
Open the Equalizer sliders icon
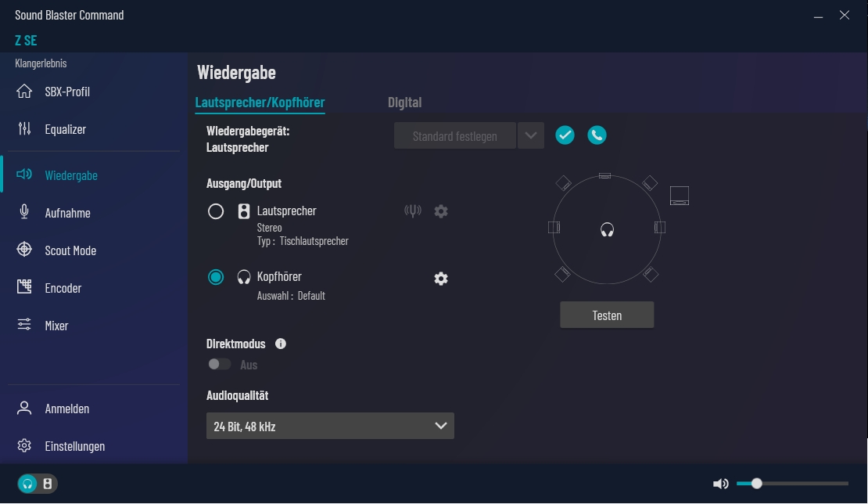(x=23, y=128)
